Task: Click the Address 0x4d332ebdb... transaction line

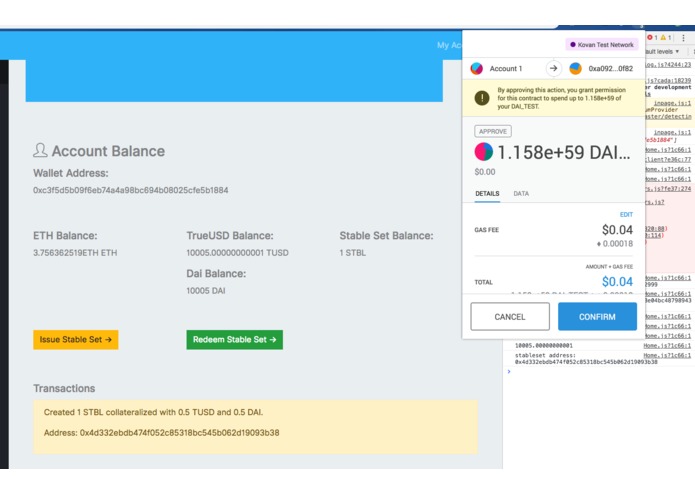Action: coord(161,433)
